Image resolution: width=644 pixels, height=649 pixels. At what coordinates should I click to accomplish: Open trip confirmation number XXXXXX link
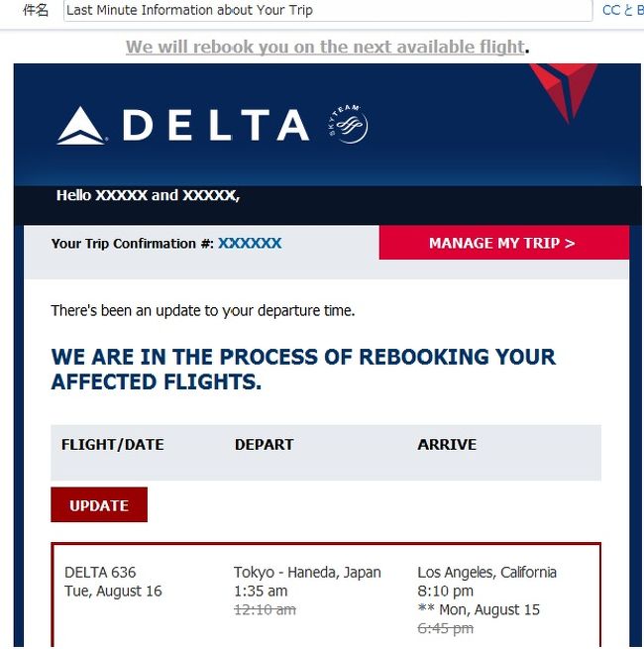pos(250,244)
